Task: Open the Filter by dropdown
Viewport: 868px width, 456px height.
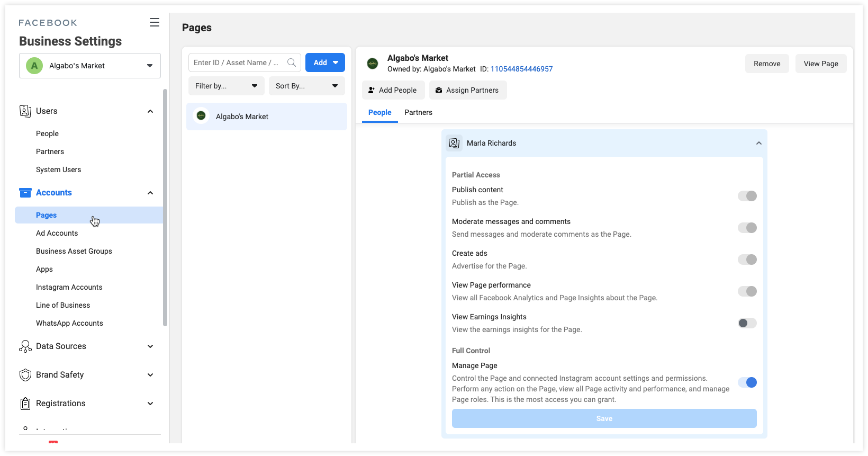Action: click(227, 86)
